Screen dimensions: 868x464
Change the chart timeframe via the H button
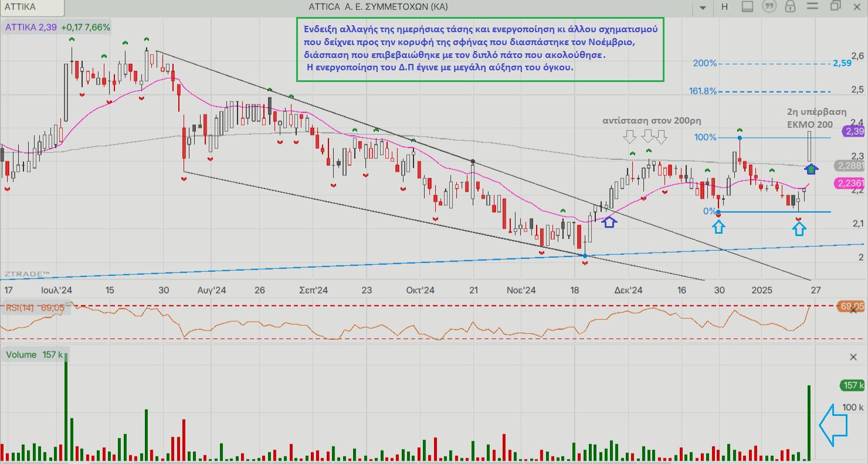click(725, 7)
